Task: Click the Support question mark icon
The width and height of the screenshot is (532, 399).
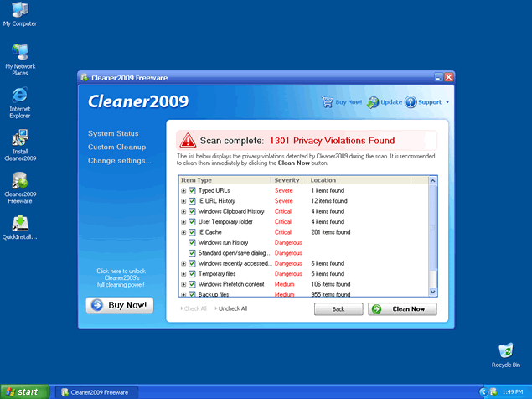Action: click(411, 102)
